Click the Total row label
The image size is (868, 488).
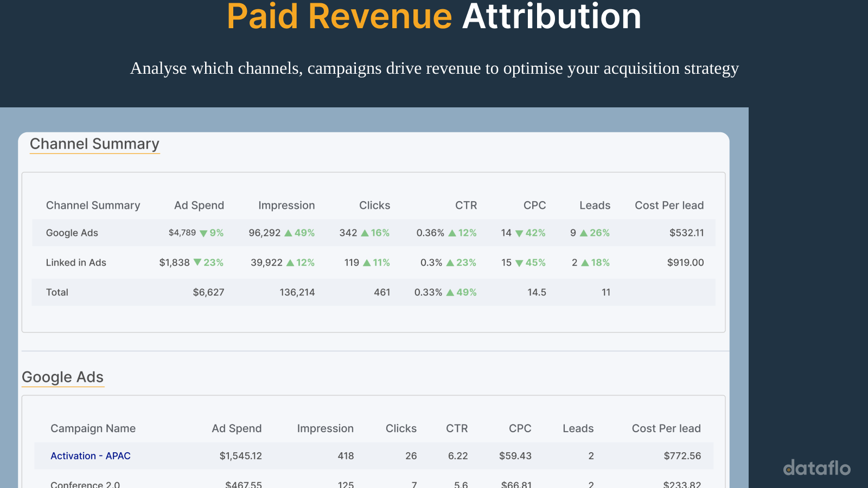[x=57, y=292]
